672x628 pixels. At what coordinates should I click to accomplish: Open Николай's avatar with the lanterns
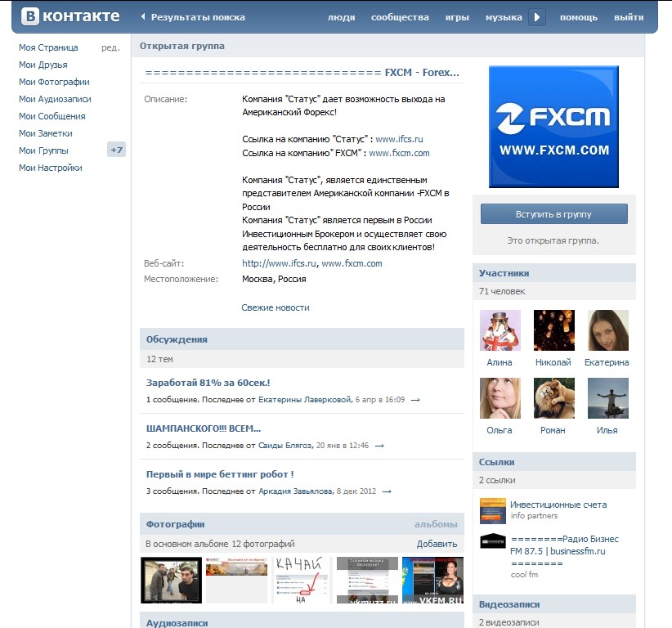tap(554, 330)
